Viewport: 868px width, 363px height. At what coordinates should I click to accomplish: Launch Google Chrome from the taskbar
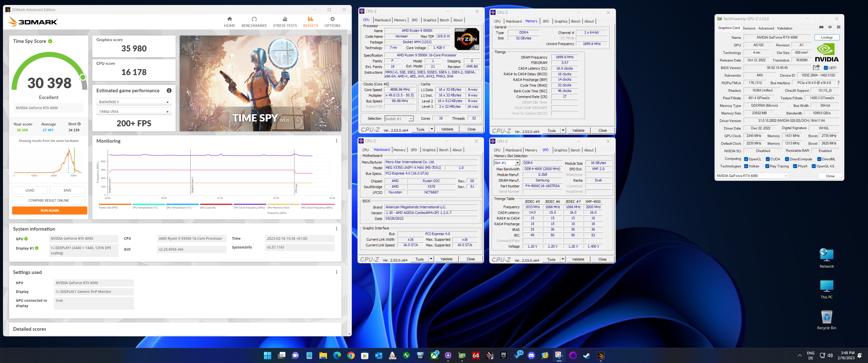351,355
